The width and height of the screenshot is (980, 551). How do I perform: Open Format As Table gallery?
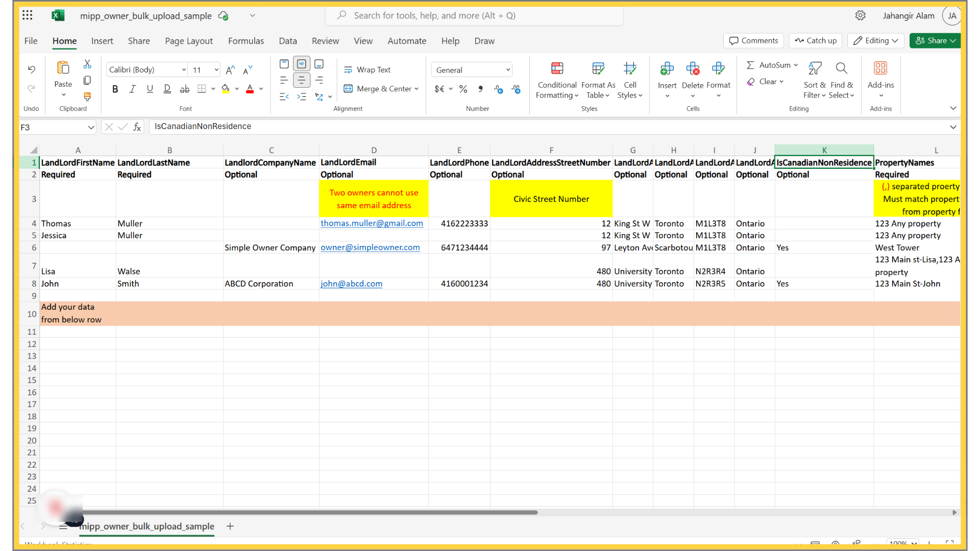point(598,81)
